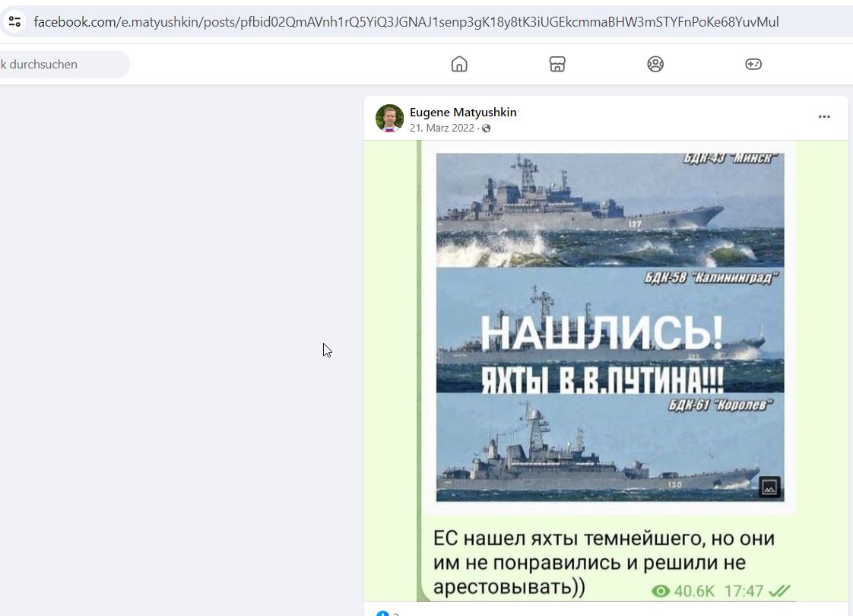This screenshot has width=853, height=616.
Task: Click the 40.6K view count text
Action: tap(694, 591)
